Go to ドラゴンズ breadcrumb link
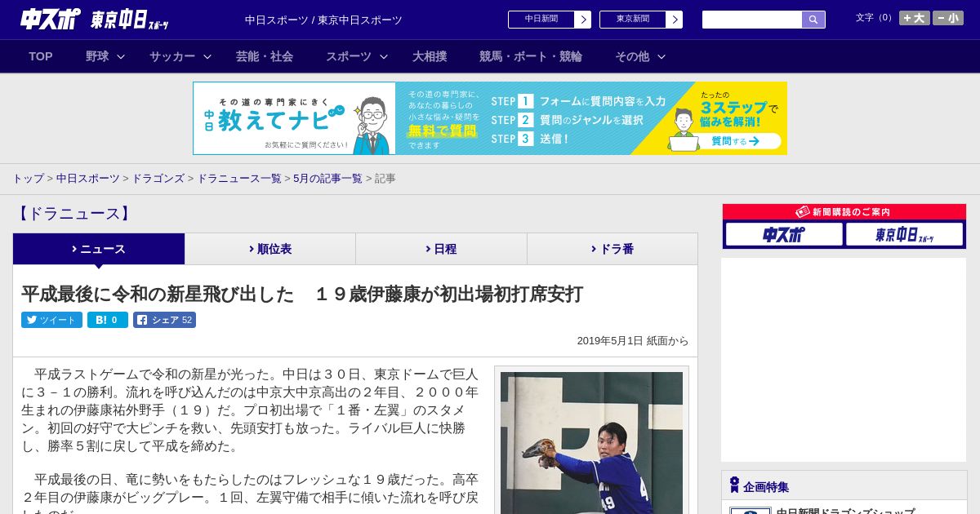The image size is (980, 514). 158,179
